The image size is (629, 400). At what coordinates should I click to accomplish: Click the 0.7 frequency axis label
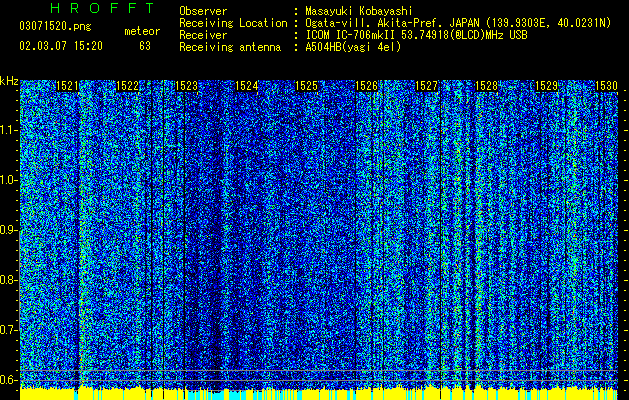coord(9,330)
